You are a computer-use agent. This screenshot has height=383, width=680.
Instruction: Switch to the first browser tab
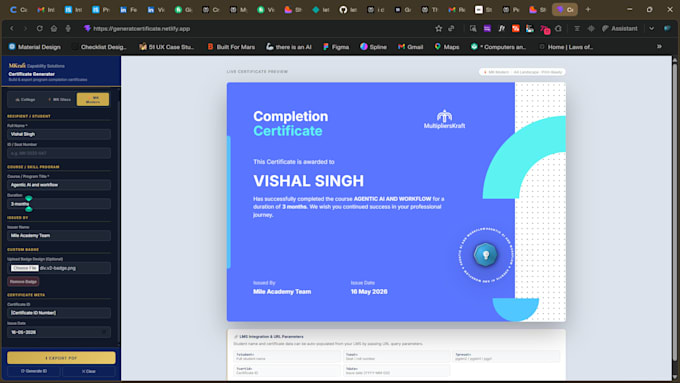point(18,10)
